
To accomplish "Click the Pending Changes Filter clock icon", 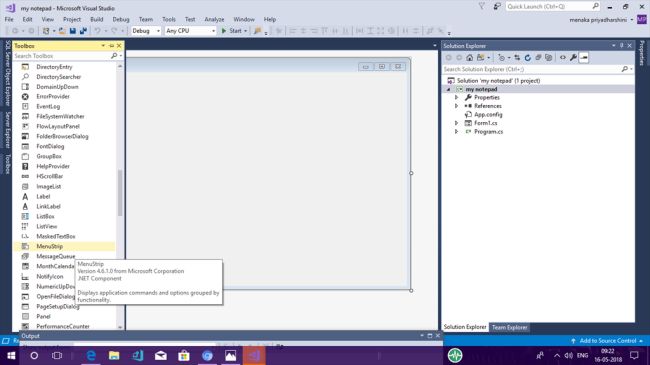I will [502, 58].
